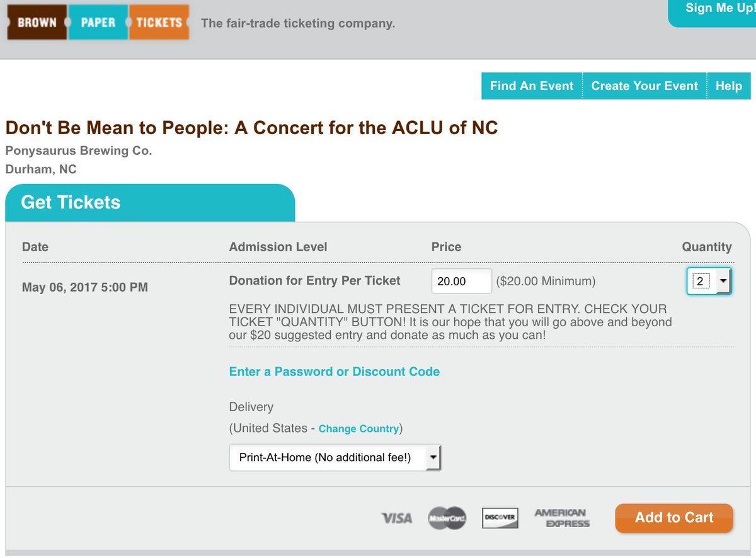This screenshot has height=558, width=756.
Task: Click the Ponysaurus Brewing Co. venue name
Action: 79,151
